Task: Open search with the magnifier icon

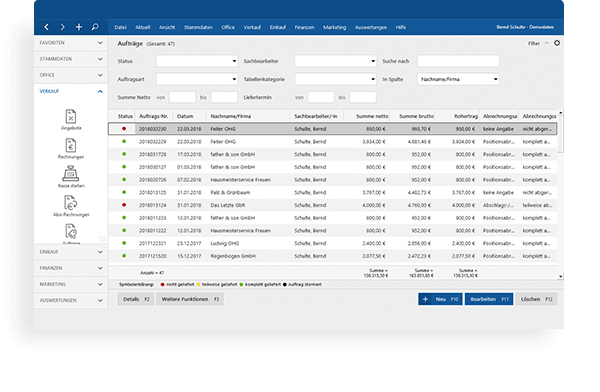Action: click(x=95, y=27)
